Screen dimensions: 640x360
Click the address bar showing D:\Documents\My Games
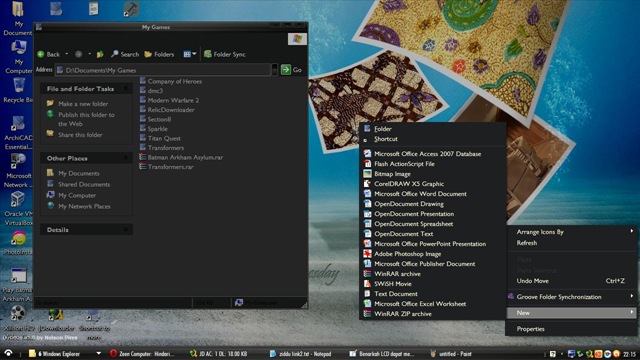click(x=163, y=70)
